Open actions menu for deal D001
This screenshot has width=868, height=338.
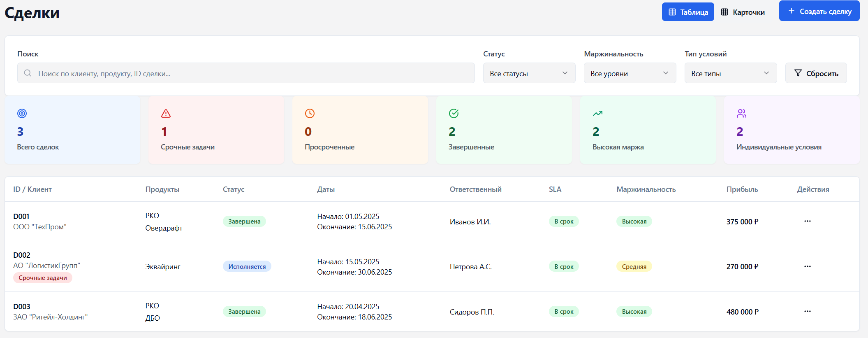(807, 221)
